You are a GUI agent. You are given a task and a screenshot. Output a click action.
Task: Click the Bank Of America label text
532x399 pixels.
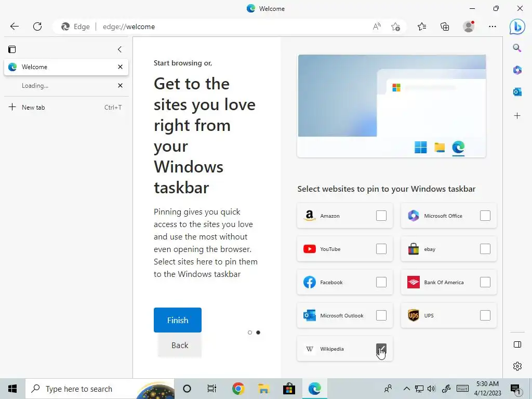tap(444, 282)
